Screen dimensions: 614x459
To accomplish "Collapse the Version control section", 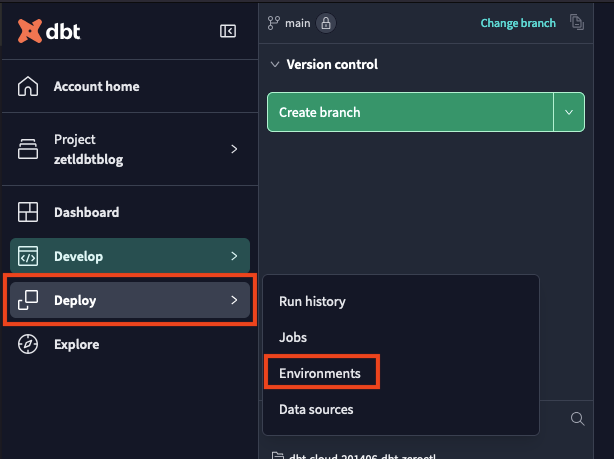I will (x=275, y=65).
